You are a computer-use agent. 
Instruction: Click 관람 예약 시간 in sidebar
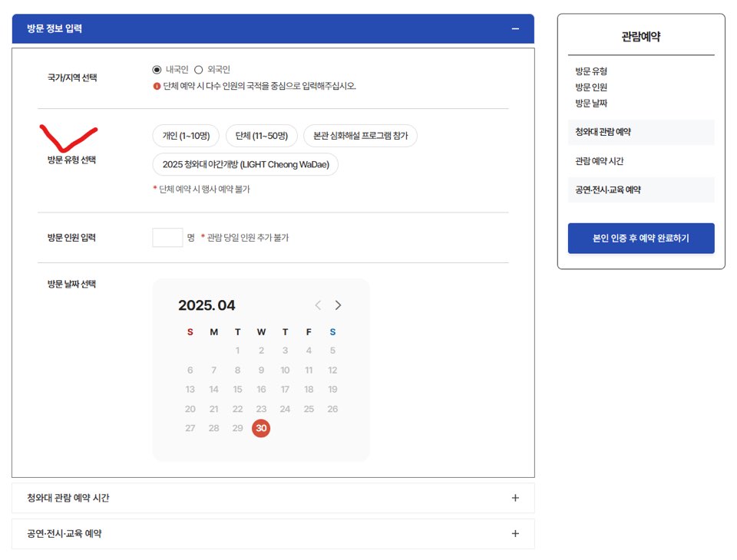click(x=600, y=161)
